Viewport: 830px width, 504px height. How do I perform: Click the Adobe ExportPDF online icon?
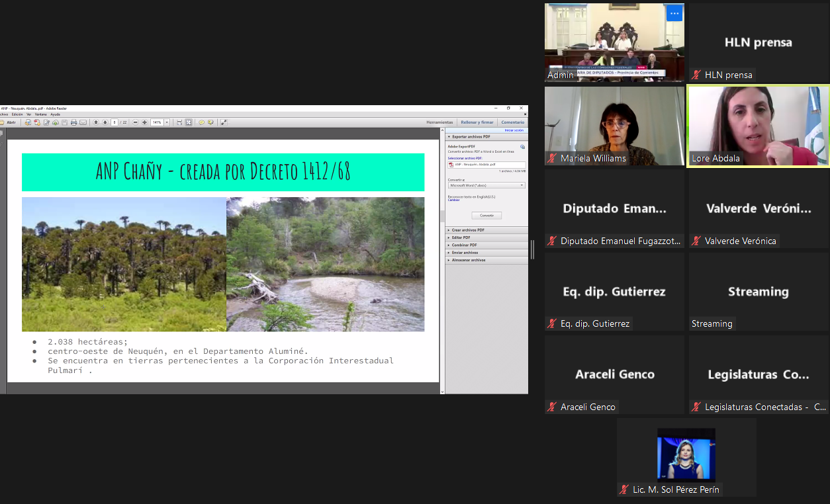coord(522,147)
